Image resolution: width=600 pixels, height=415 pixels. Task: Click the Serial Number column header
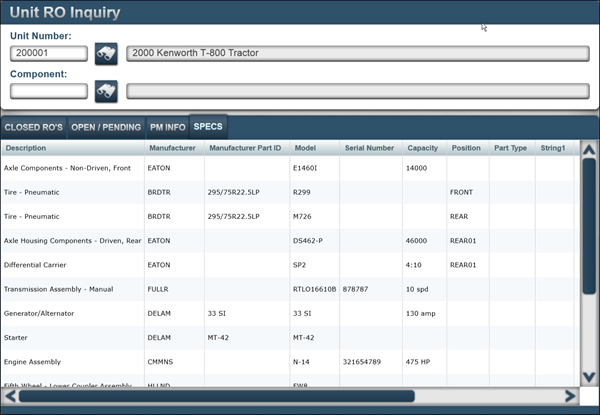(369, 148)
